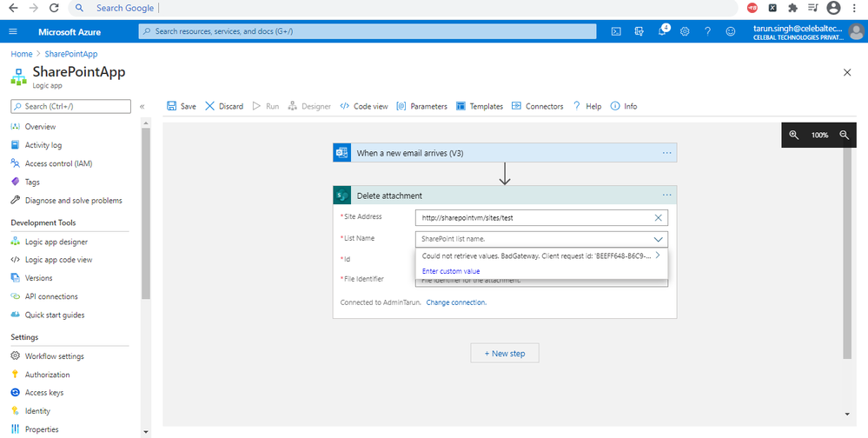Screen dimensions: 868x438
Task: Open Authorization menu item
Action: [47, 375]
